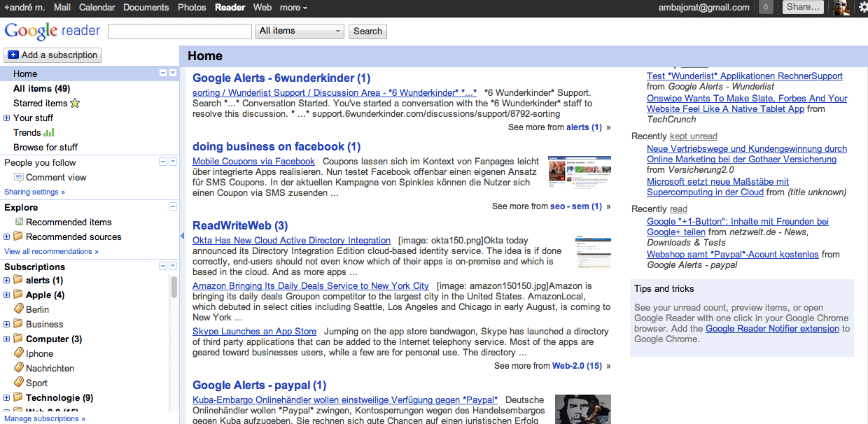868x424 pixels.
Task: Click the Search button
Action: click(367, 31)
